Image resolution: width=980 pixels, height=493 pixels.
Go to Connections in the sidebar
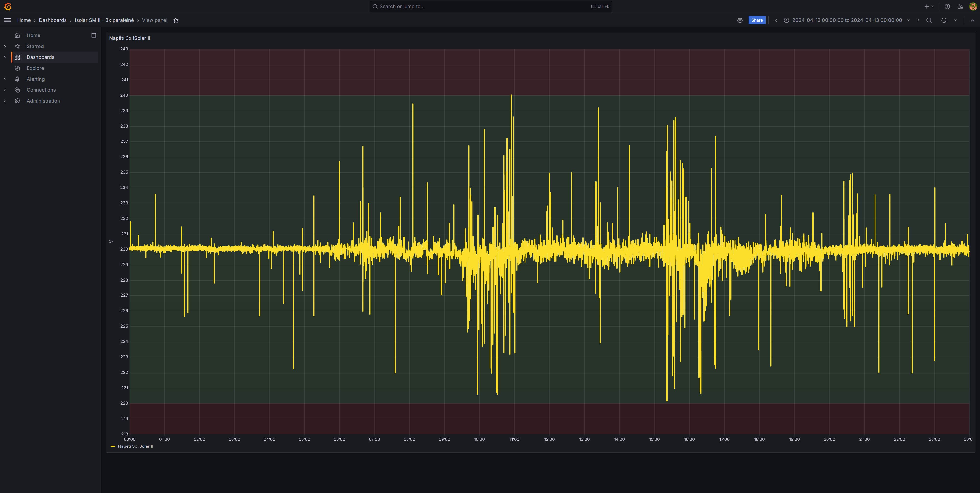click(x=41, y=90)
